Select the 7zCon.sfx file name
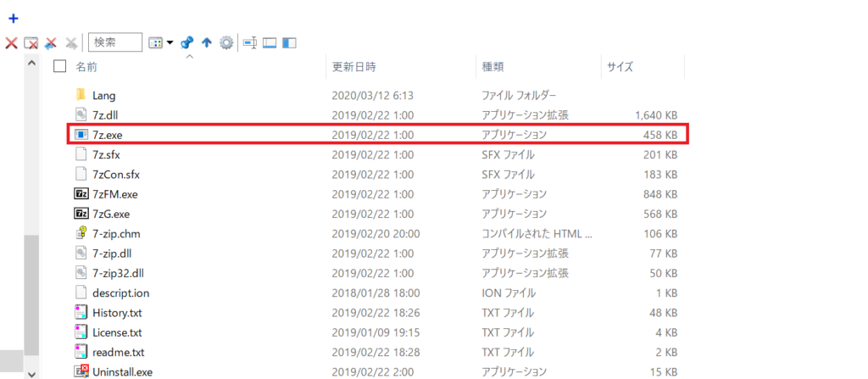The image size is (868, 379). 116,175
